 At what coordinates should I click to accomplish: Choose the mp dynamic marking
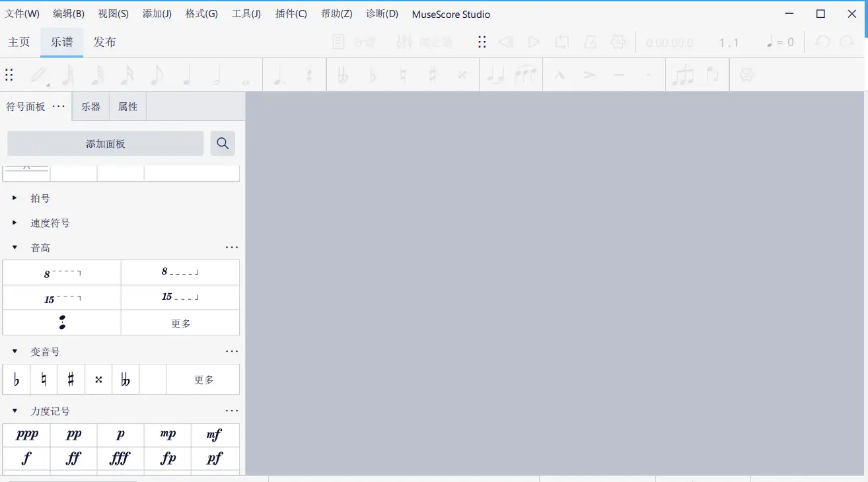click(x=168, y=434)
